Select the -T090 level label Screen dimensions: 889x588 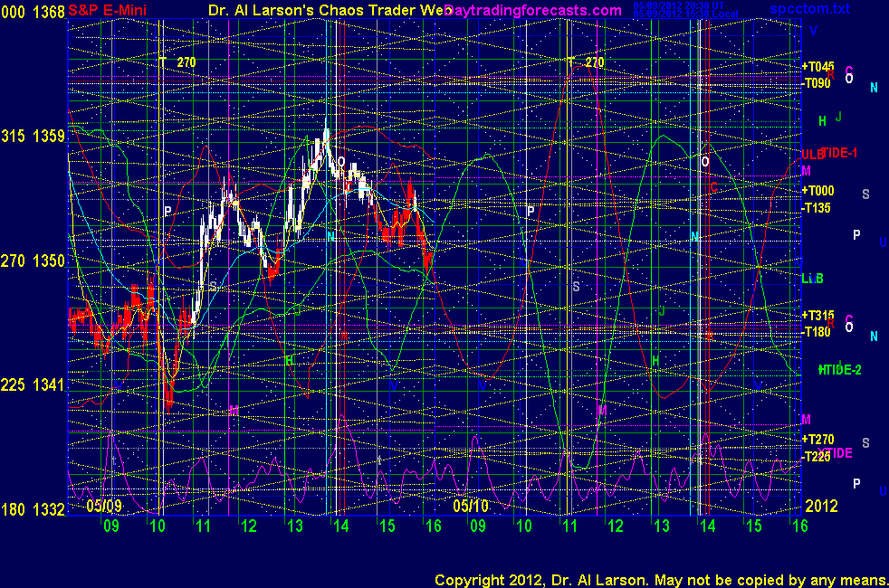click(x=817, y=82)
